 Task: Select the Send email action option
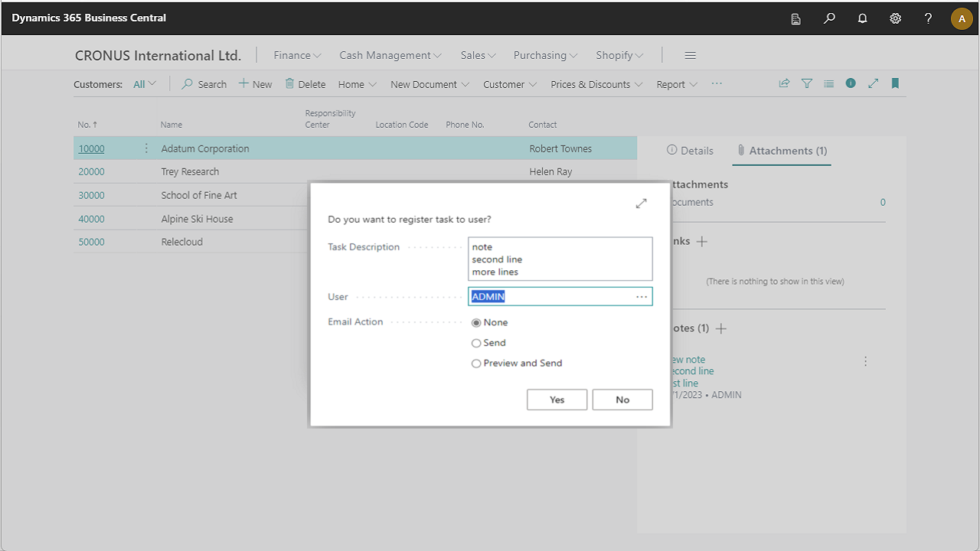(476, 344)
